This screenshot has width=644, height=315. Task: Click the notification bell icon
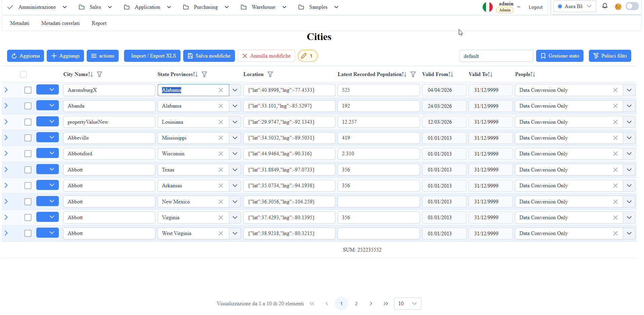tap(605, 6)
